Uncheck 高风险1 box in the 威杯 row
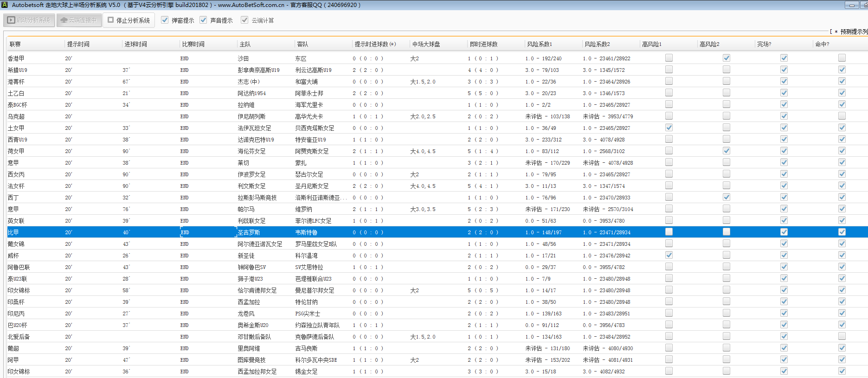 click(x=669, y=255)
